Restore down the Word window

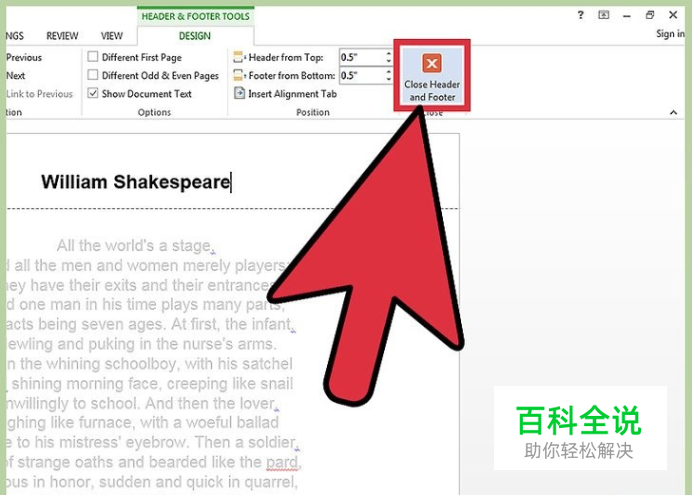pyautogui.click(x=650, y=15)
